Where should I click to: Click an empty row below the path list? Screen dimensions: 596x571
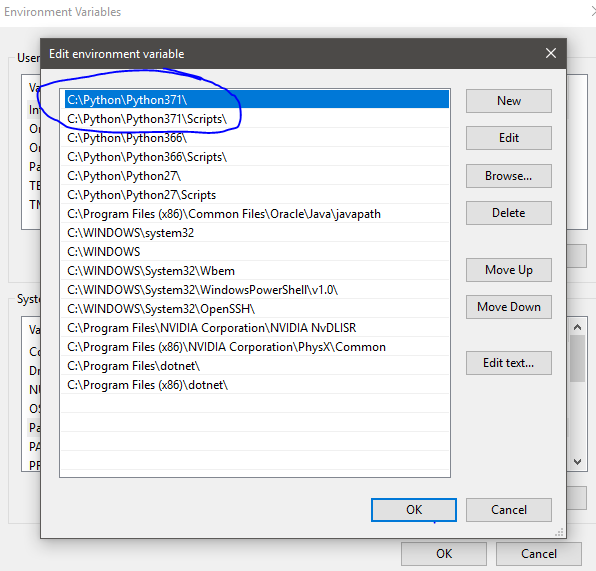click(x=255, y=423)
